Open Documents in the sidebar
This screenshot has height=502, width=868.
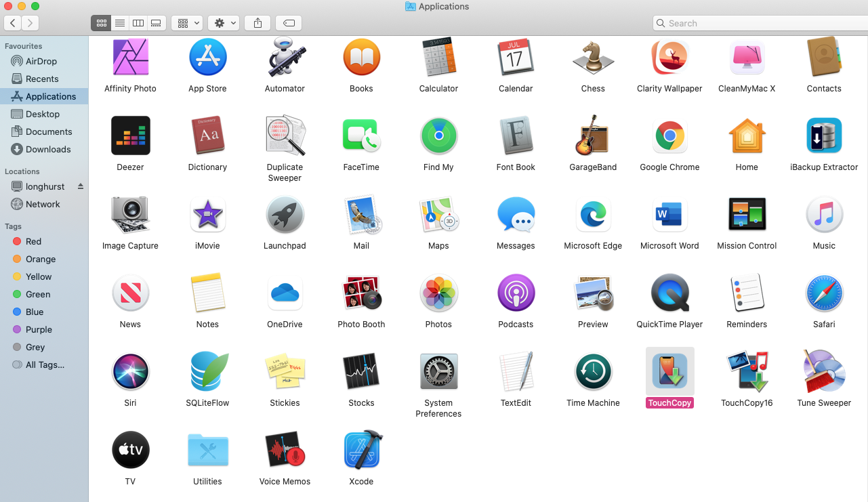44,131
